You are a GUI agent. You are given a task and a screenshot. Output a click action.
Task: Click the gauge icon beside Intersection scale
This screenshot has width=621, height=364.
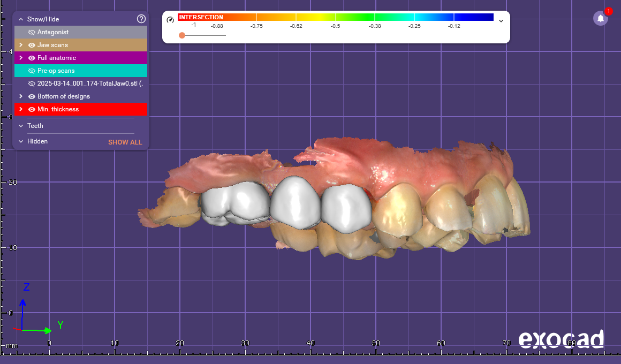click(170, 20)
